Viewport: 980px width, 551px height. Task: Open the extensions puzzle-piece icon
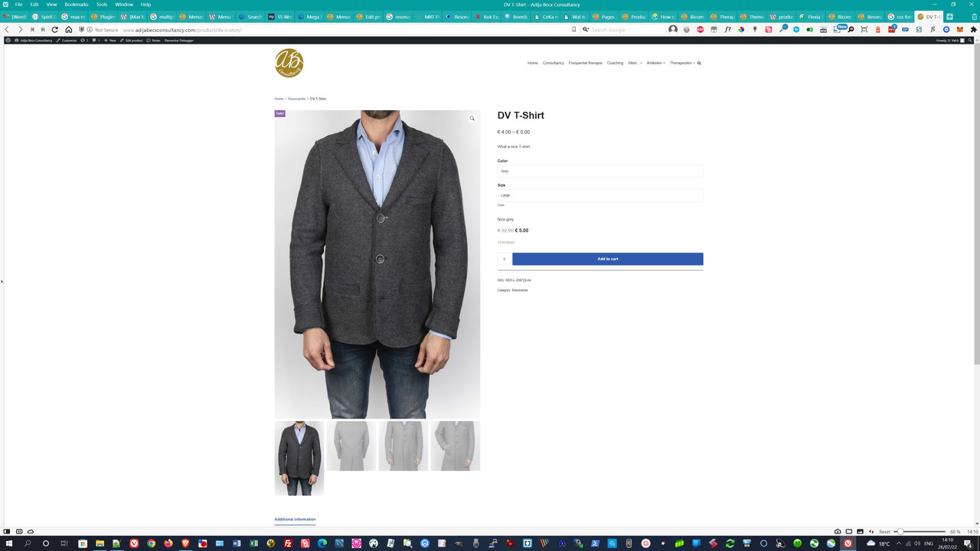pyautogui.click(x=973, y=29)
